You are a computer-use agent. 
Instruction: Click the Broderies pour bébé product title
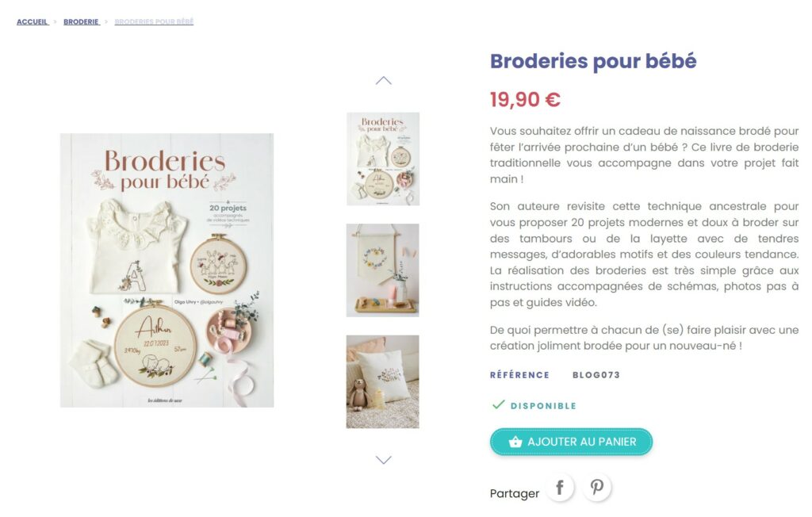click(x=593, y=61)
